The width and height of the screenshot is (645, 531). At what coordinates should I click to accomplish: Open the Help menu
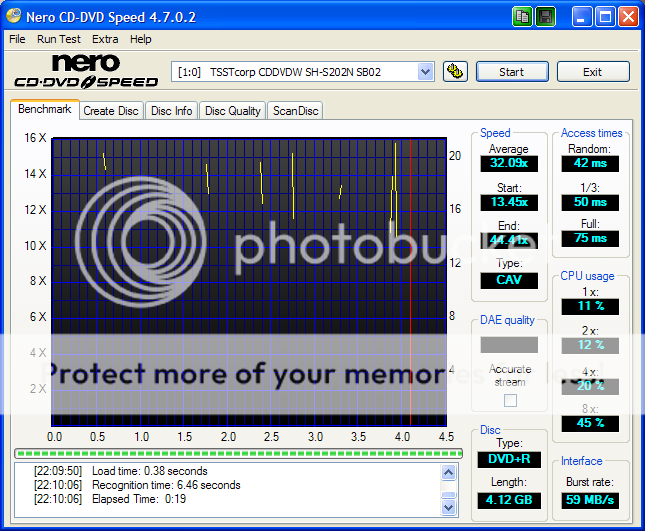141,39
